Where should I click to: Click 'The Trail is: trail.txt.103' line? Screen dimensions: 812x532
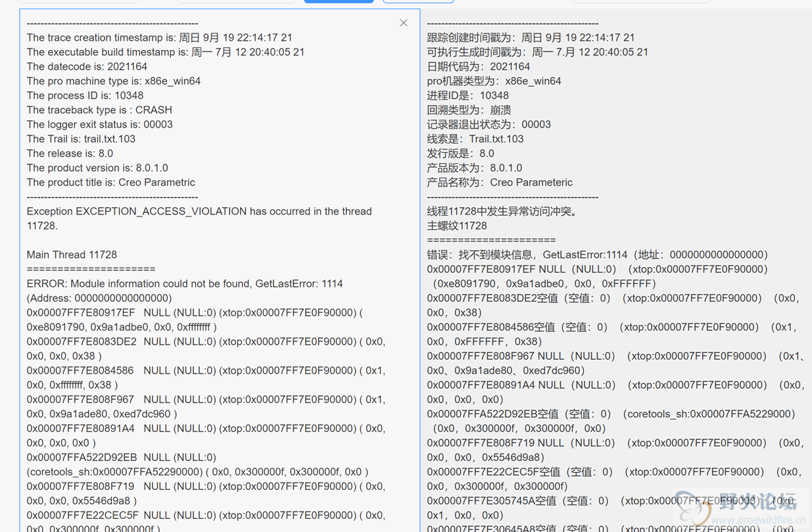(81, 139)
